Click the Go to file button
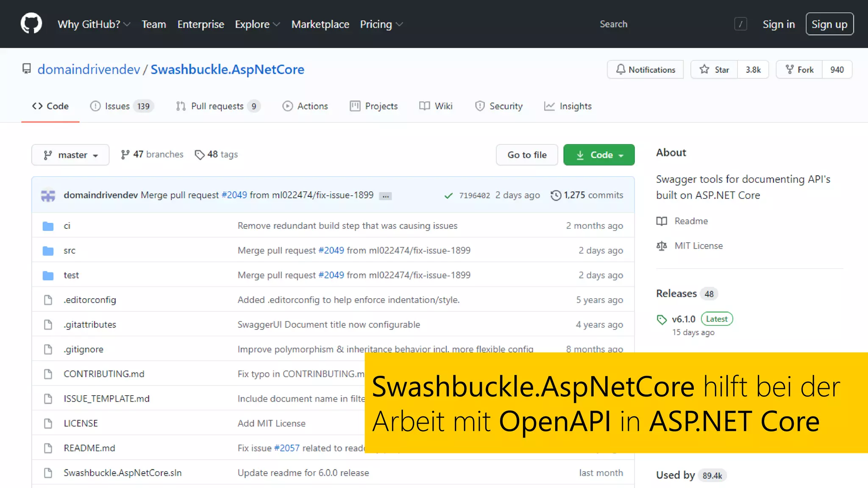Viewport: 868px width, 488px height. pyautogui.click(x=527, y=155)
